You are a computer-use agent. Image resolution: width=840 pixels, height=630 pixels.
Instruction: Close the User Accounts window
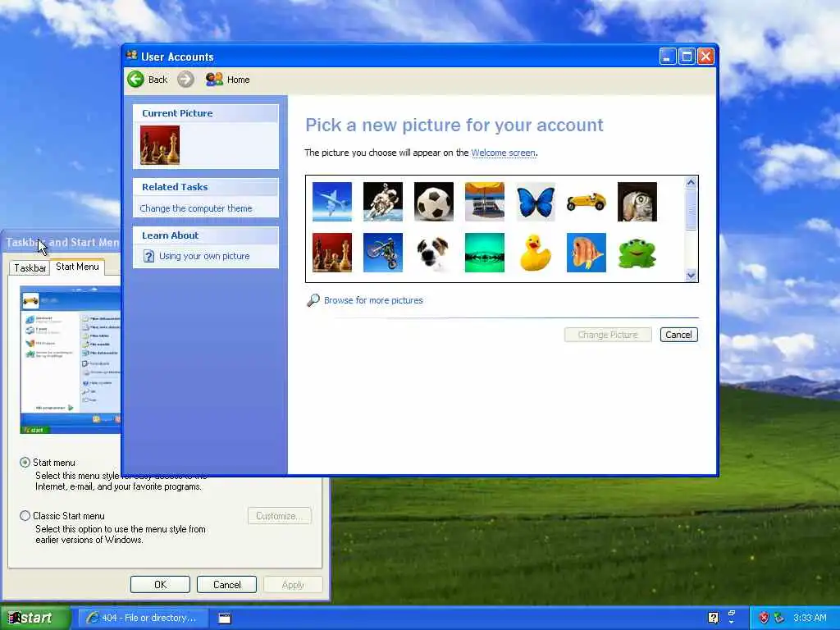coord(705,57)
